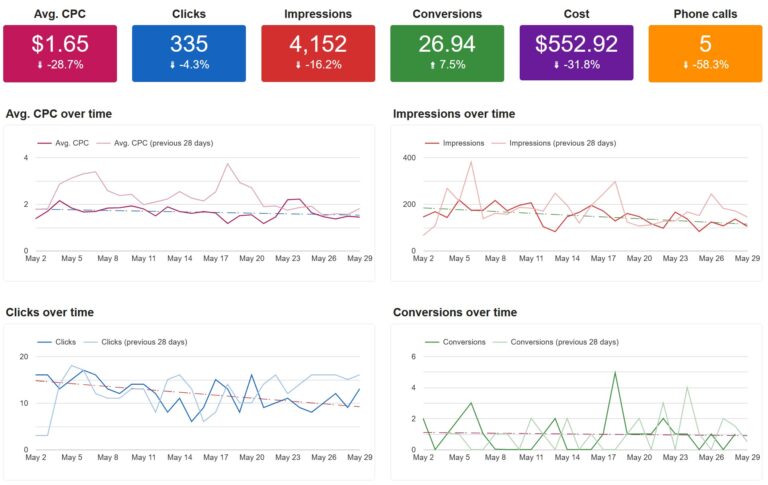This screenshot has width=768, height=485.
Task: Click the previous-period impressions spike near May 5
Action: pyautogui.click(x=470, y=162)
